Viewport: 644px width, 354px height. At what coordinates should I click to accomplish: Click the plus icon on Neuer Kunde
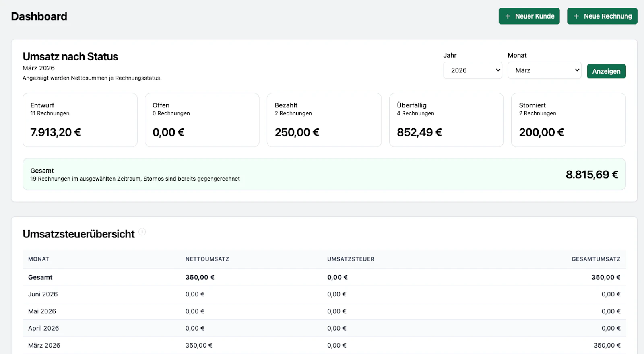click(x=508, y=16)
